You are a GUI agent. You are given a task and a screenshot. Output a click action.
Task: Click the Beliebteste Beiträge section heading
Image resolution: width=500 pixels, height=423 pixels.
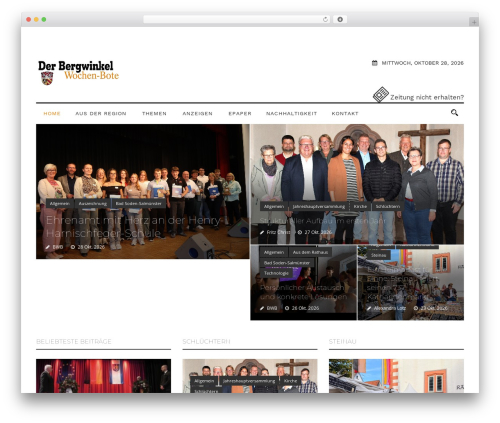click(x=74, y=342)
